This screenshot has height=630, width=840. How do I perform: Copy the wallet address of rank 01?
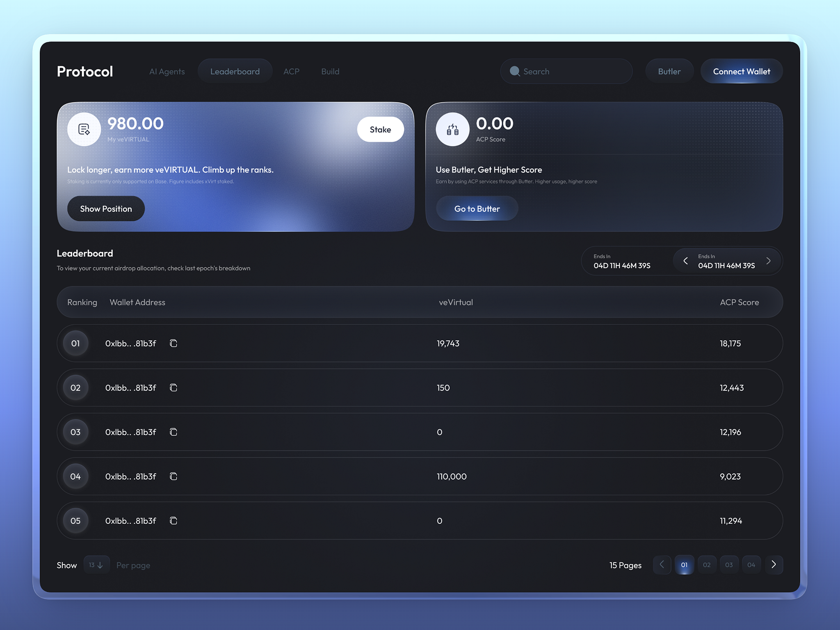click(173, 343)
